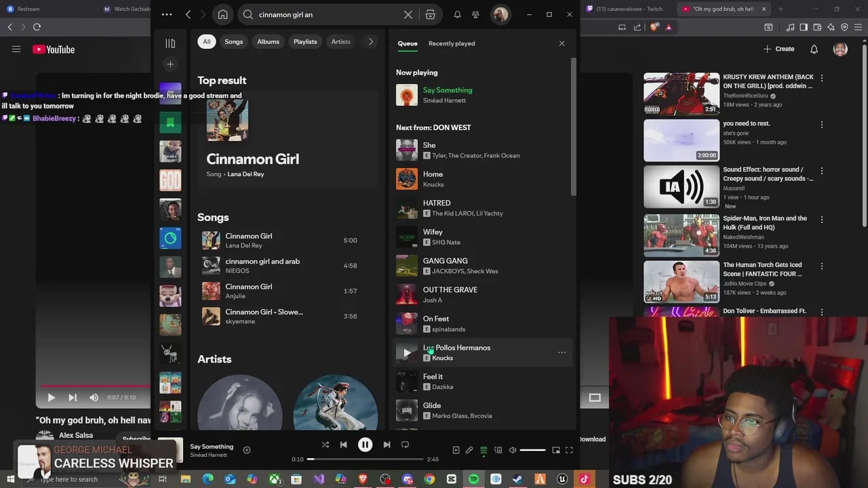The image size is (868, 488).
Task: Play the YouTube video
Action: 51,398
